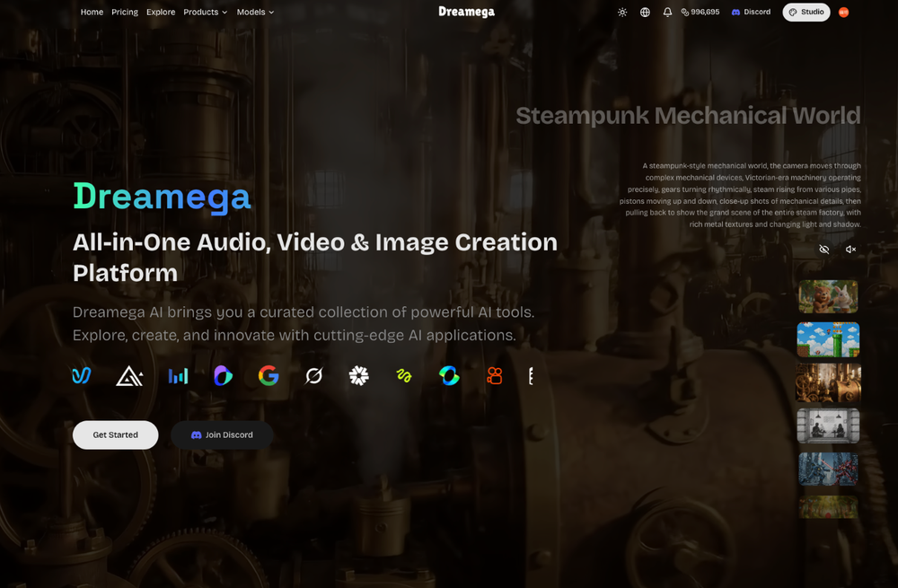Screen dimensions: 898x588
Task: Open the Explore nav item
Action: pyautogui.click(x=161, y=12)
